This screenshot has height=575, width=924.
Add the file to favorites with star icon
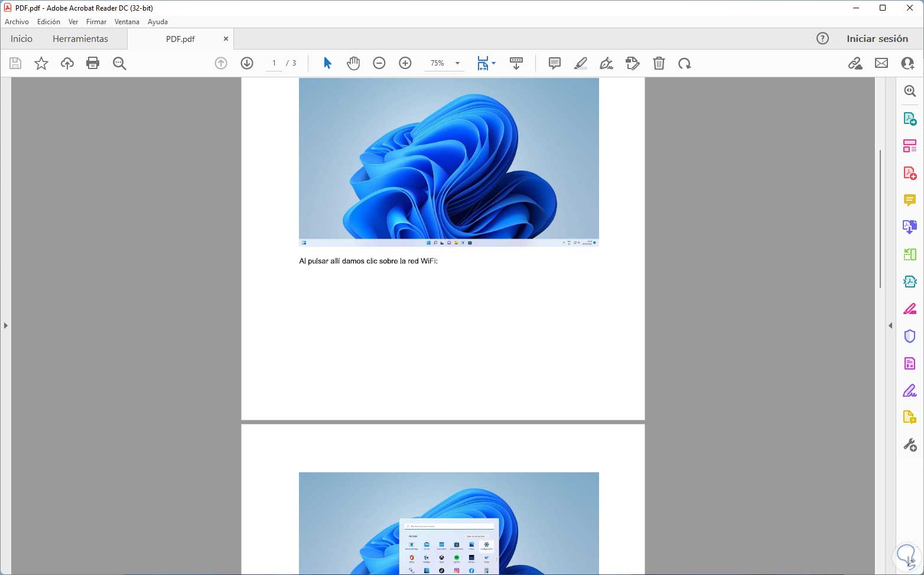tap(41, 63)
